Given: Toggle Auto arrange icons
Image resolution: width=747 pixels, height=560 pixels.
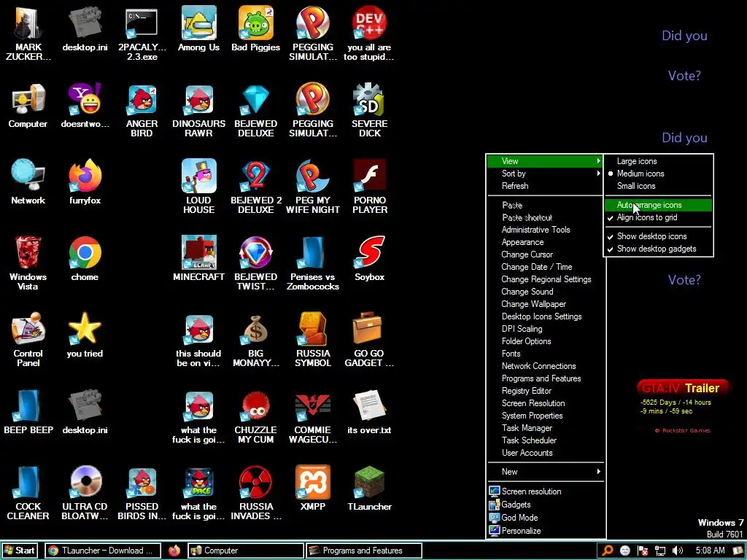Looking at the screenshot, I should pyautogui.click(x=659, y=205).
